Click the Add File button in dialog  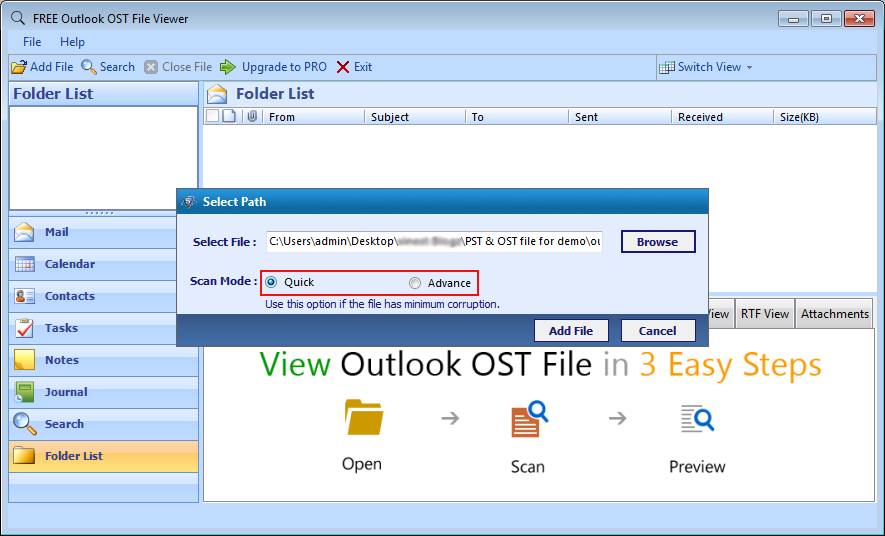pos(571,331)
